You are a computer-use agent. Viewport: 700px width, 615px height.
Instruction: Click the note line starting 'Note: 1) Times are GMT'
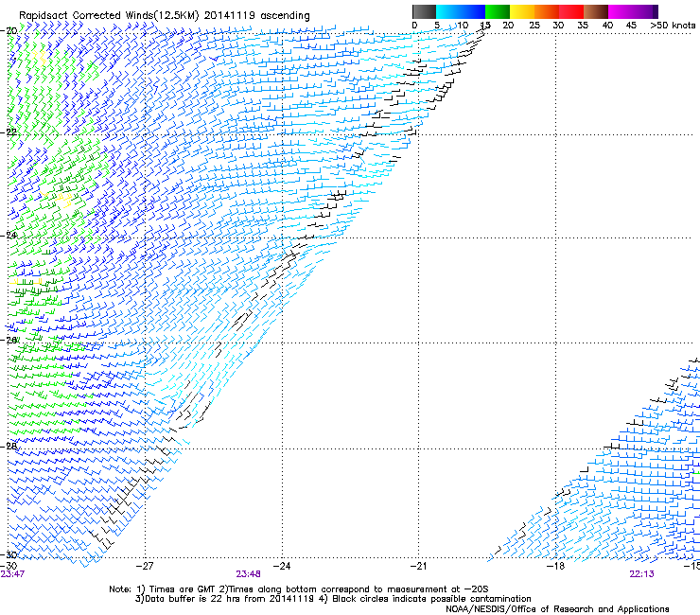(x=298, y=589)
